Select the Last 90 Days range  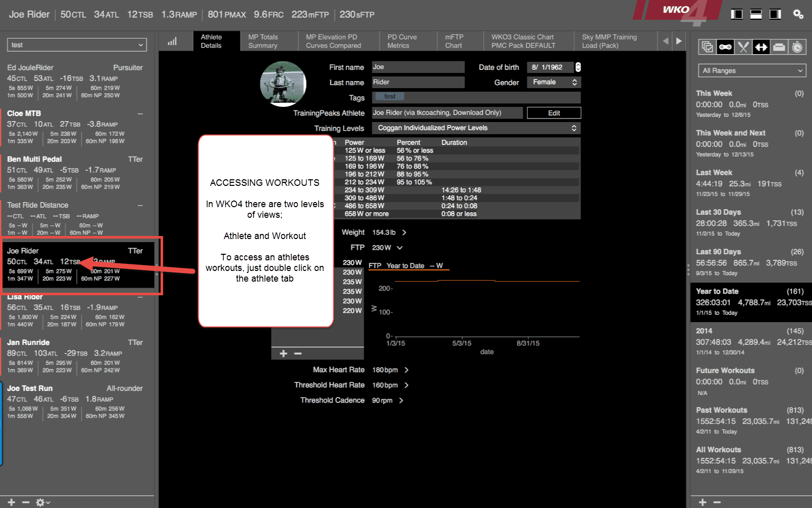click(x=750, y=262)
